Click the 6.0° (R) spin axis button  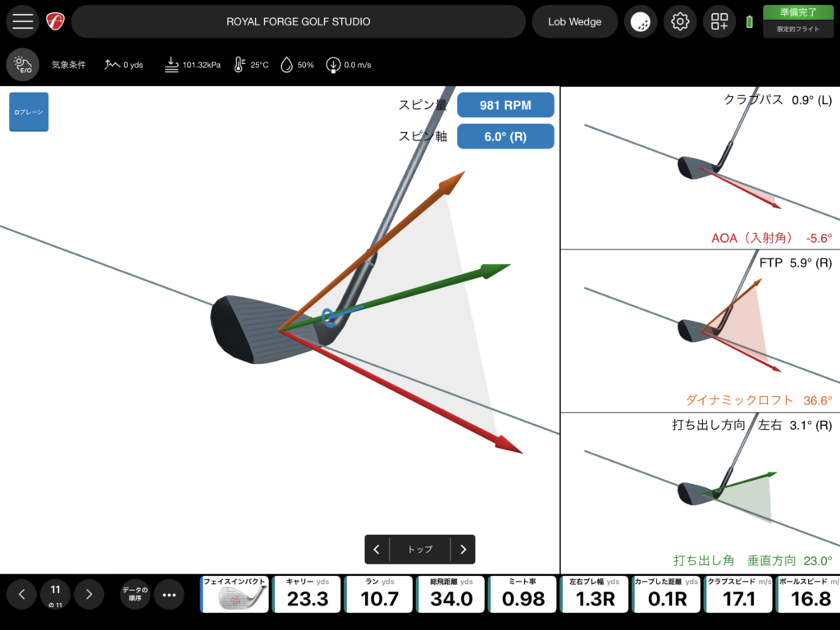point(505,136)
